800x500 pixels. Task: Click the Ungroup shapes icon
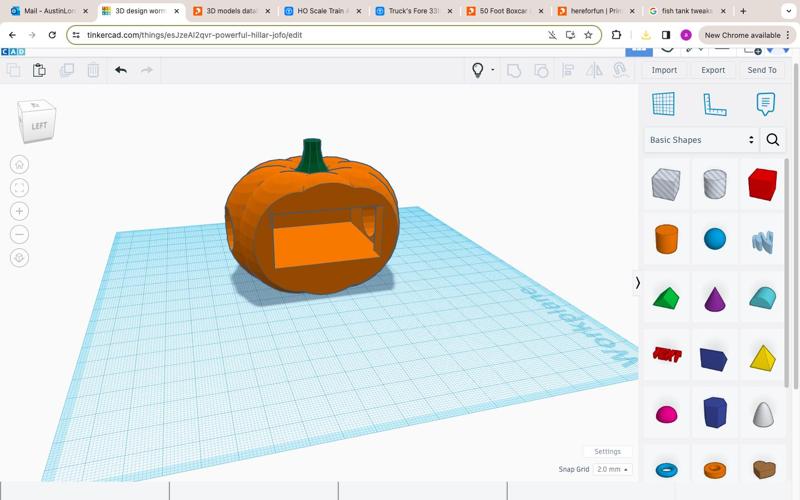[541, 70]
